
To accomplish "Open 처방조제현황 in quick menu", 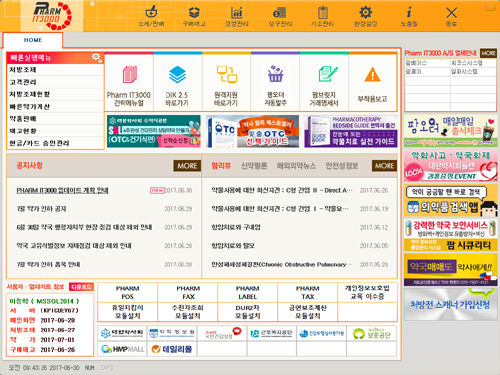I will (55, 94).
